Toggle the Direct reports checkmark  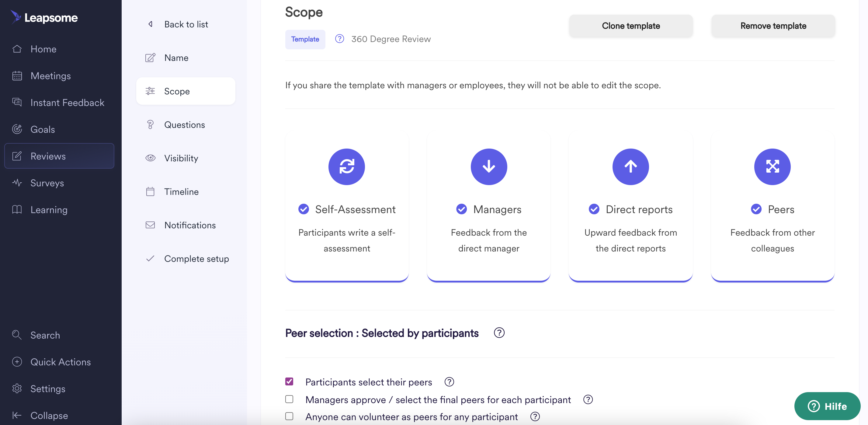[594, 209]
